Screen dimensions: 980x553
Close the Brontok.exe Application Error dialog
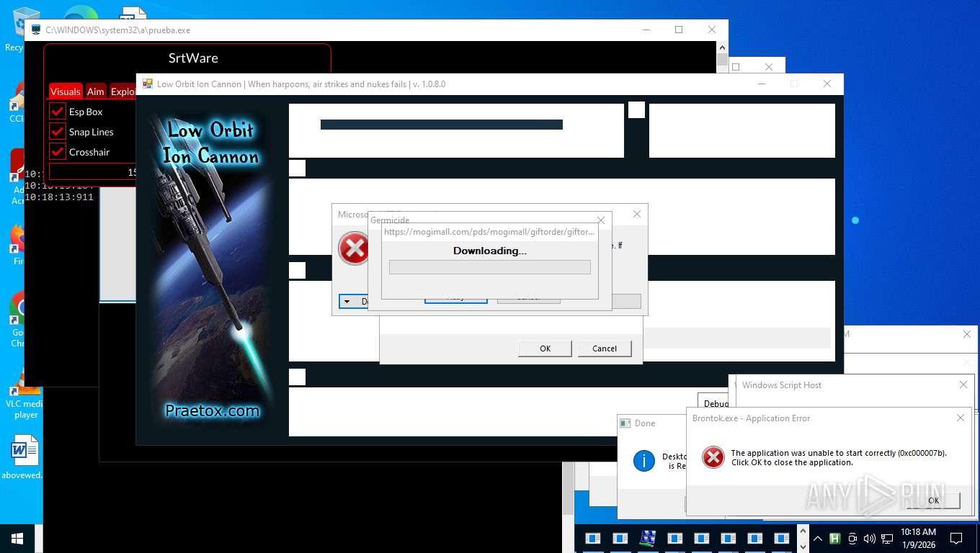click(x=961, y=418)
